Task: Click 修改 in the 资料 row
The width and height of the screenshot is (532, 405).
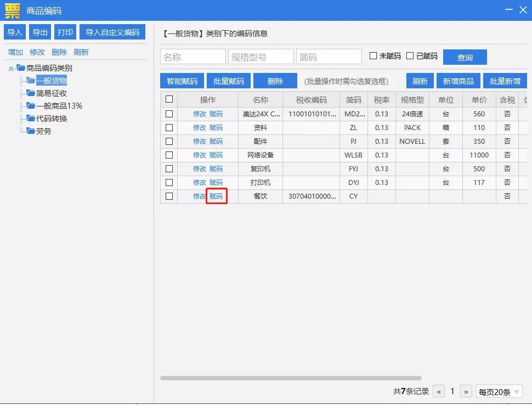Action: click(200, 128)
